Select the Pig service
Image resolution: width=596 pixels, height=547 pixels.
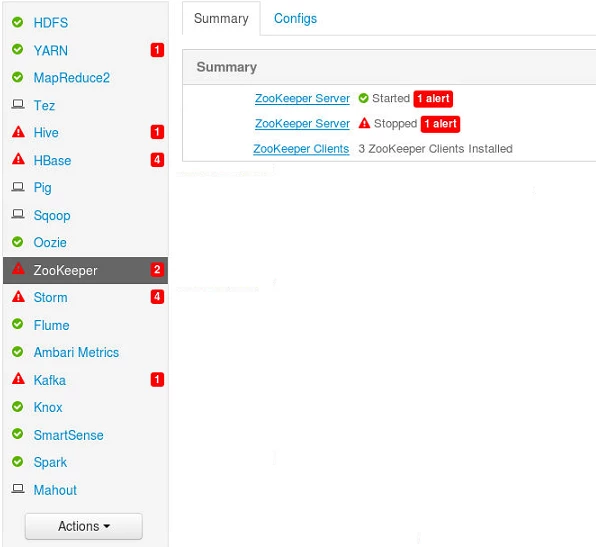coord(43,188)
